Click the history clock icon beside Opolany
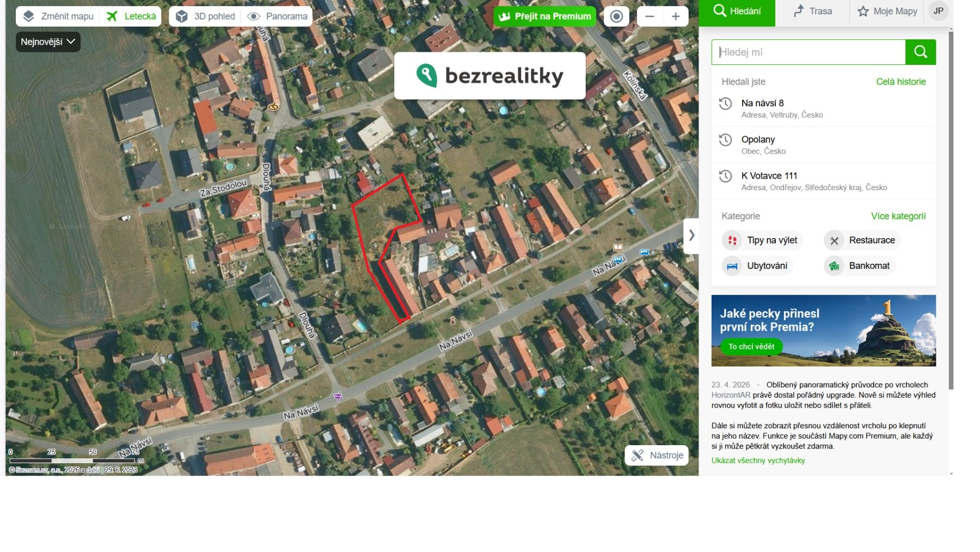This screenshot has width=980, height=552. coord(726,140)
